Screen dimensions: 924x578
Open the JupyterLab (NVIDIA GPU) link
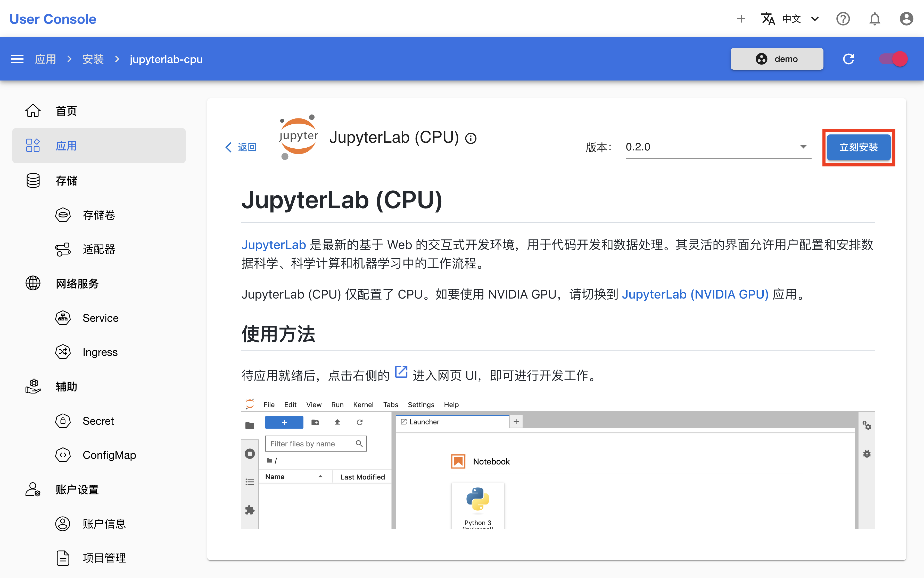point(695,294)
